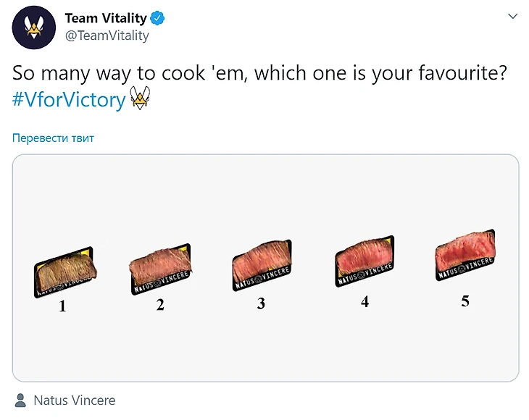Open the tweet options chevron menu
The height and width of the screenshot is (420, 529).
click(512, 15)
